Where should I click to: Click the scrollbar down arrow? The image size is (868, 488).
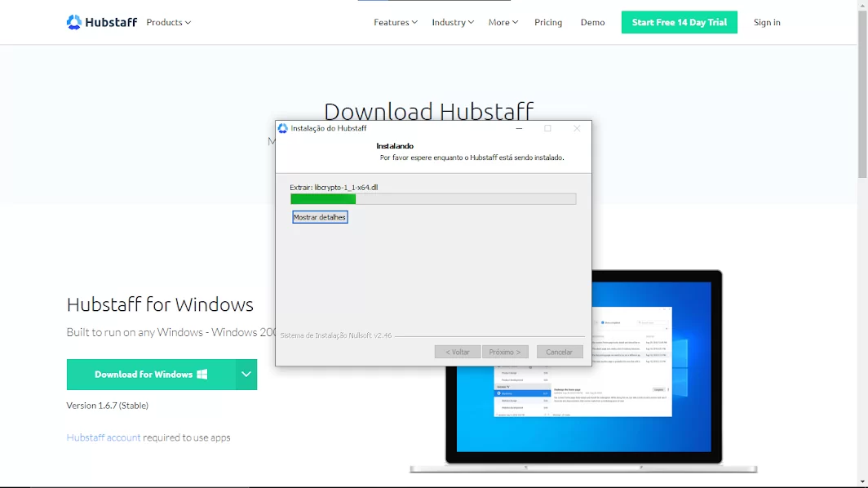[862, 482]
